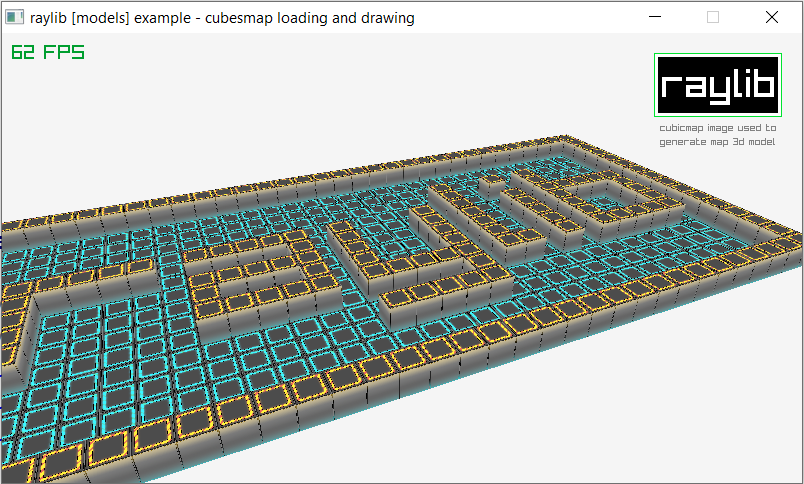804x484 pixels.
Task: Click the "cubicmap image used to" caption line
Action: coord(717,128)
